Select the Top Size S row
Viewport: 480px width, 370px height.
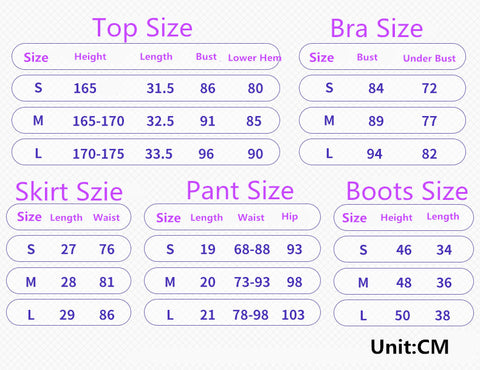[146, 88]
